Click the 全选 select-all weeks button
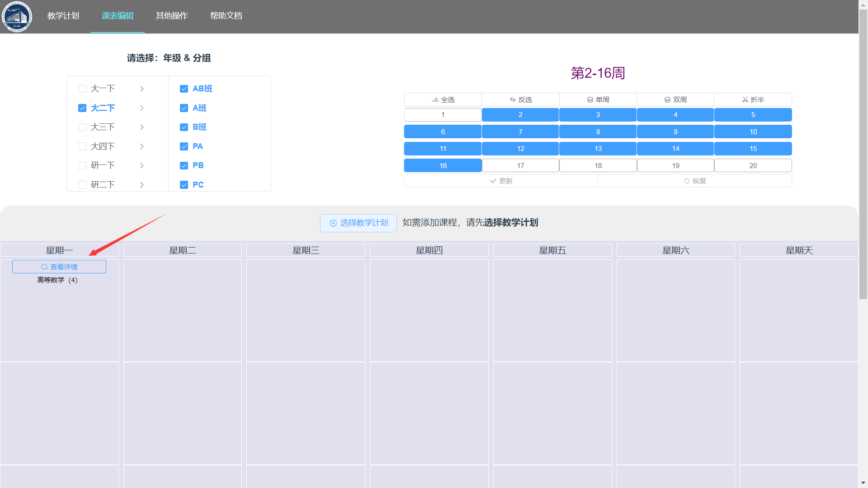This screenshot has height=488, width=868. coord(443,99)
